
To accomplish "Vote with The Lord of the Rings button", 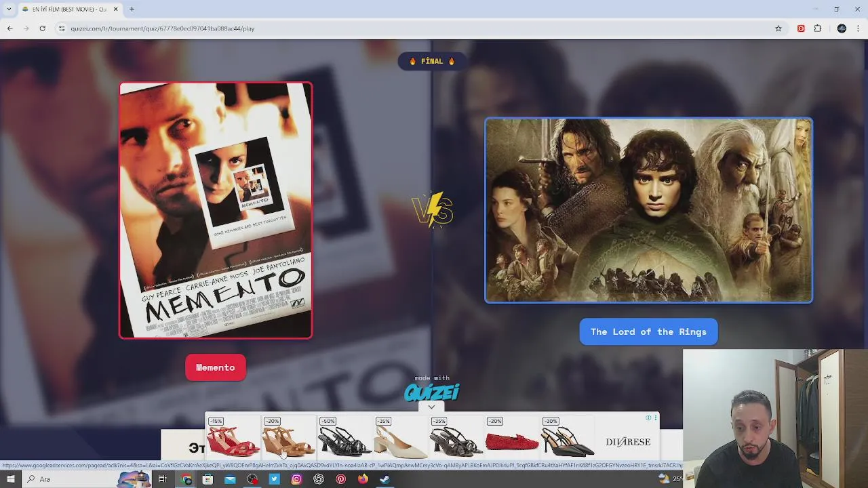I will click(x=648, y=331).
